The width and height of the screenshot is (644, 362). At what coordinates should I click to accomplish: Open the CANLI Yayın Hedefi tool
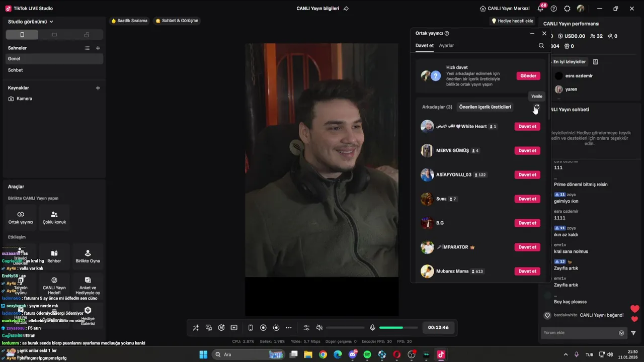tap(54, 285)
